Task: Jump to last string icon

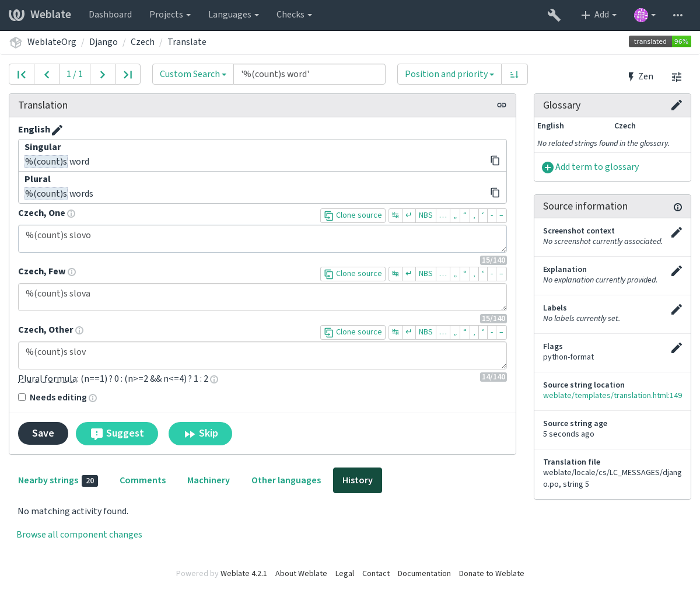Action: coord(128,74)
